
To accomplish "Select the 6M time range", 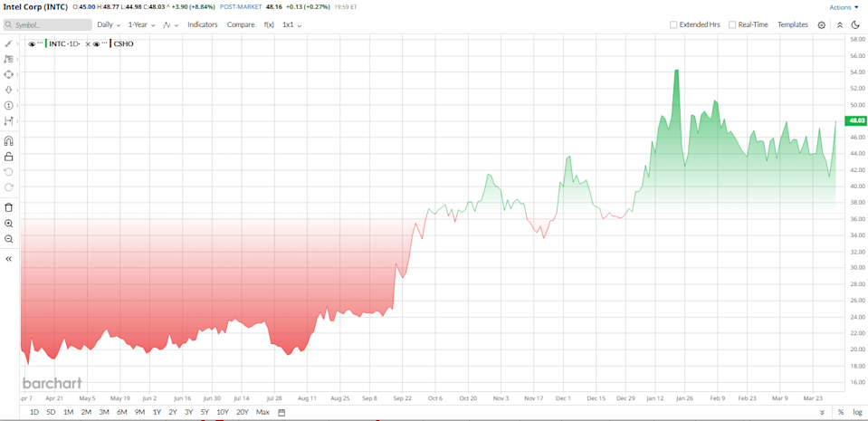I will (121, 413).
